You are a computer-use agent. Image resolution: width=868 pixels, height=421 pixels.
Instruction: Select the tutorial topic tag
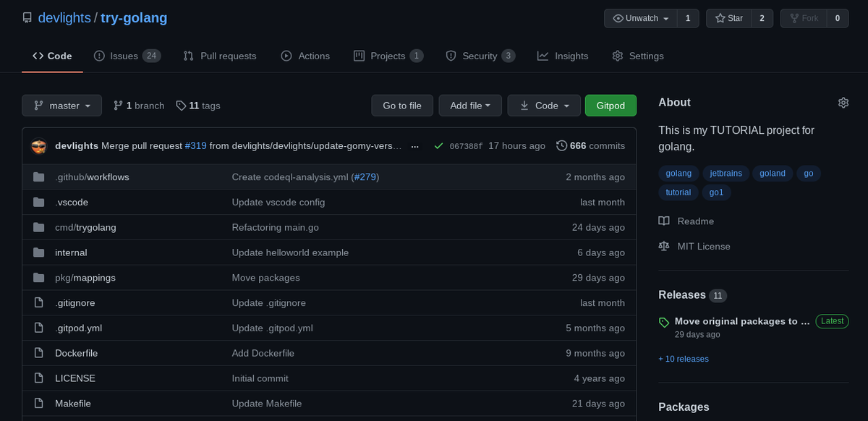point(678,192)
